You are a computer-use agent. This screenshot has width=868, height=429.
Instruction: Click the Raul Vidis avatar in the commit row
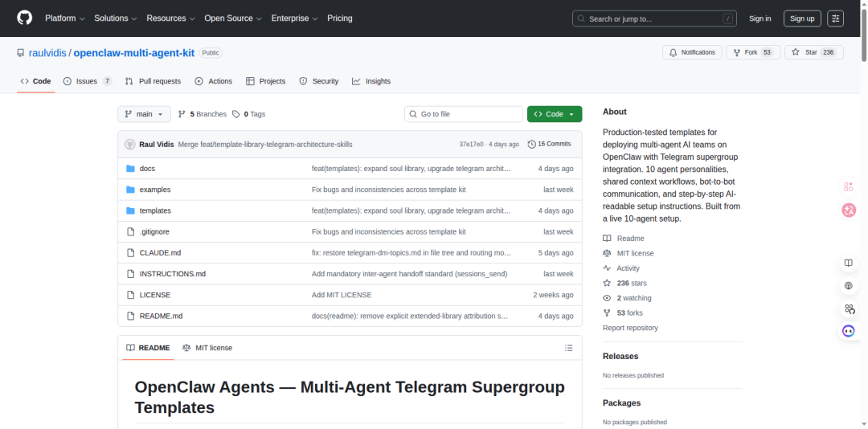(x=130, y=144)
